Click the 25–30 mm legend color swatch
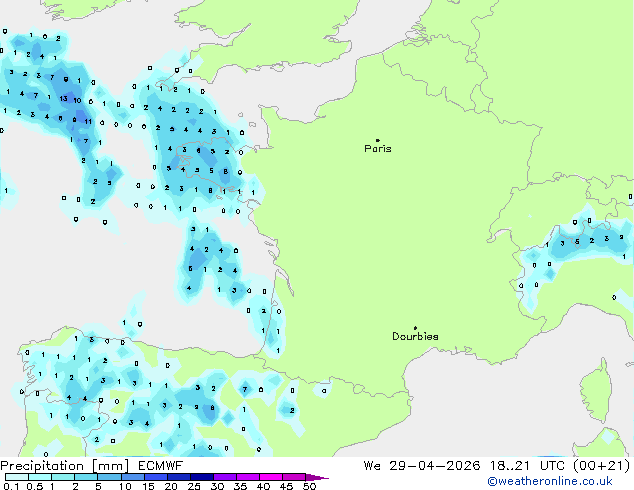This screenshot has height=490, width=634. (x=201, y=477)
